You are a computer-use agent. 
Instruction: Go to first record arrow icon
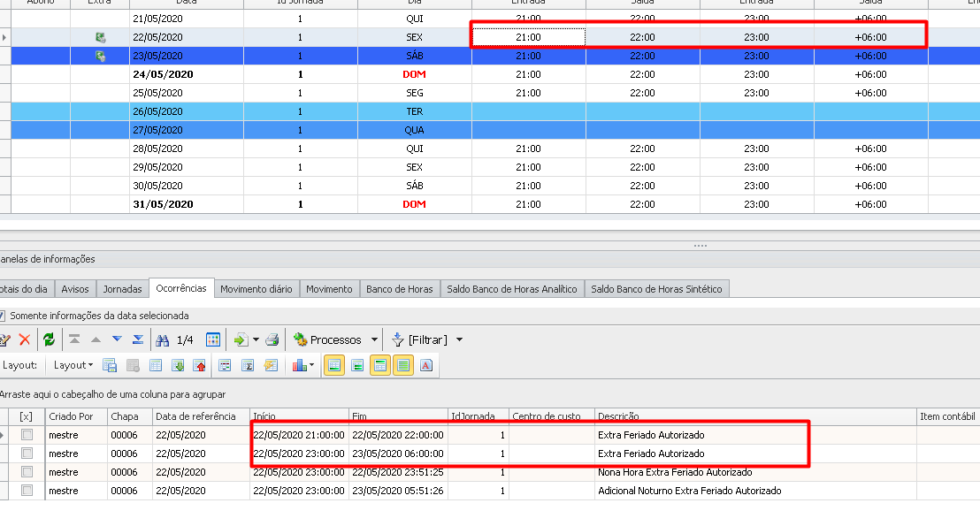click(74, 339)
